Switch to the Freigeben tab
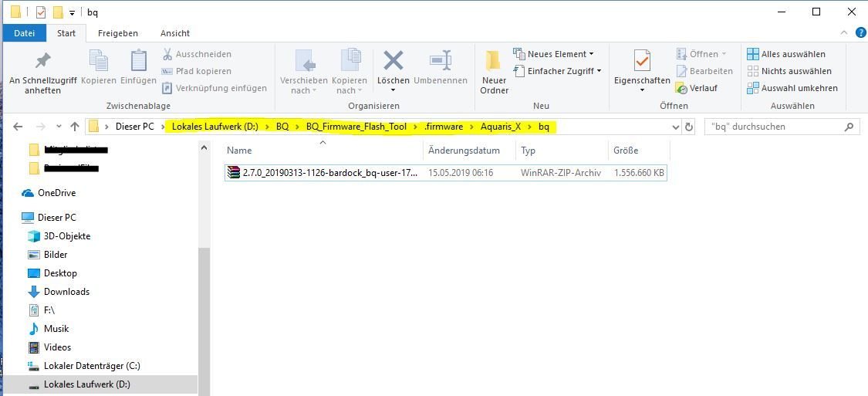Image resolution: width=868 pixels, height=396 pixels. pos(118,33)
